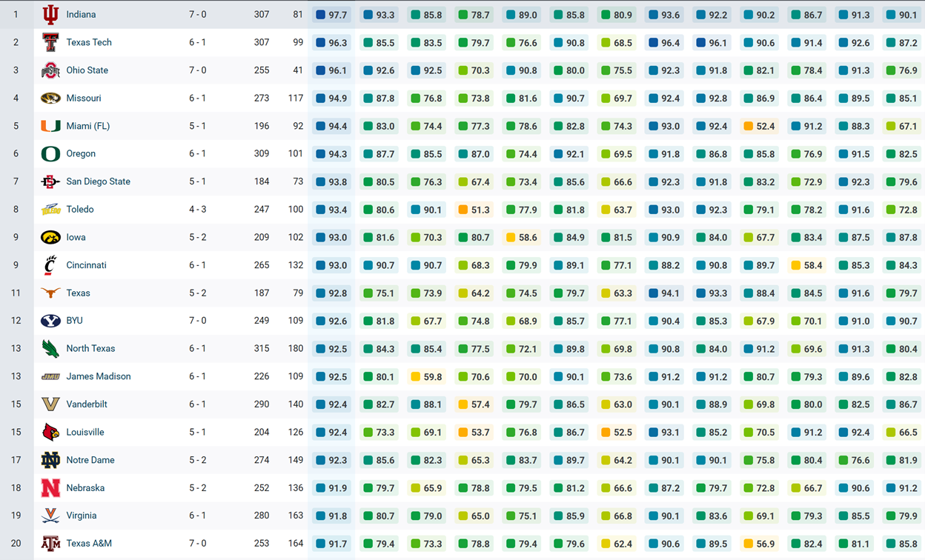Open the Oregon green O logo
925x560 pixels.
[50, 154]
